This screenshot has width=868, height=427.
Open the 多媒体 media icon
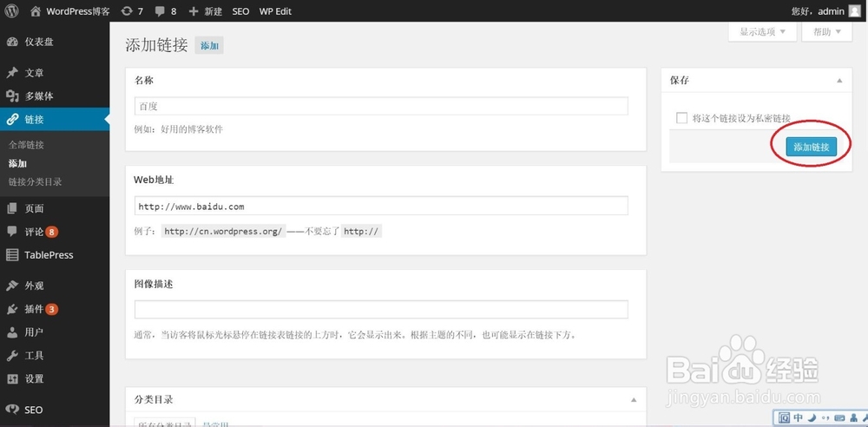point(12,96)
